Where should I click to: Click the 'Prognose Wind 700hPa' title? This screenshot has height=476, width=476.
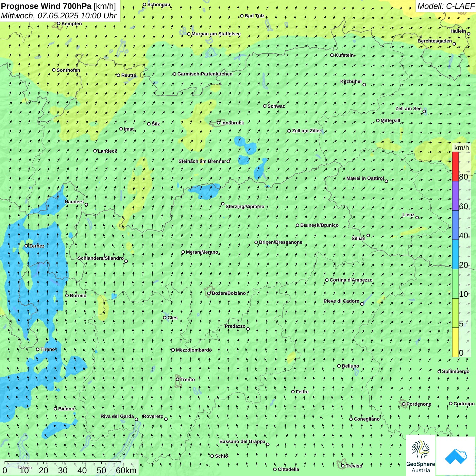click(46, 6)
